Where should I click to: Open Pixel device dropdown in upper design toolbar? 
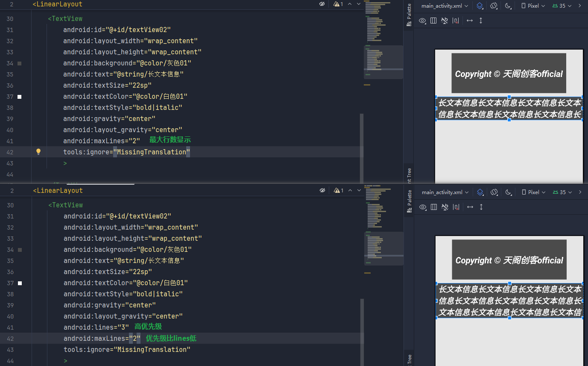[533, 6]
